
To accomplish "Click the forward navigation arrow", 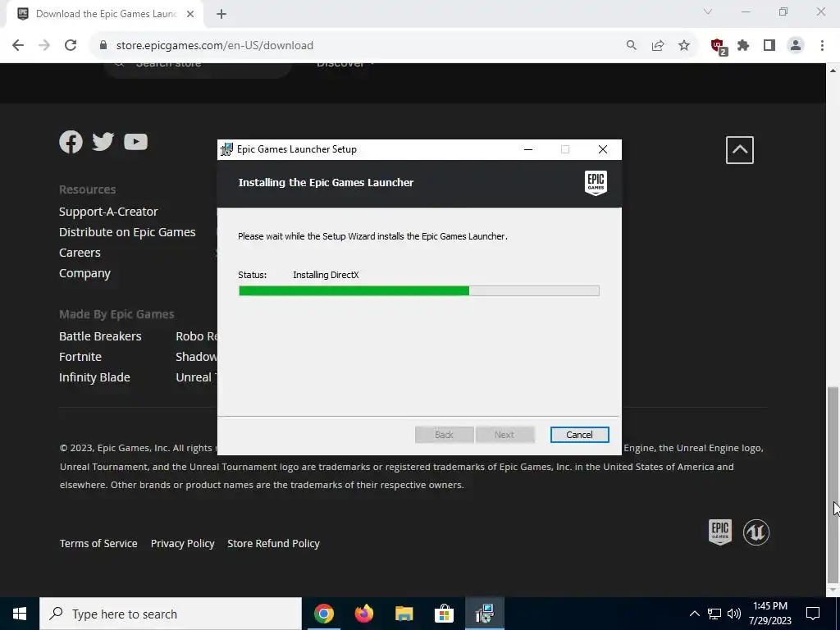I will click(44, 46).
